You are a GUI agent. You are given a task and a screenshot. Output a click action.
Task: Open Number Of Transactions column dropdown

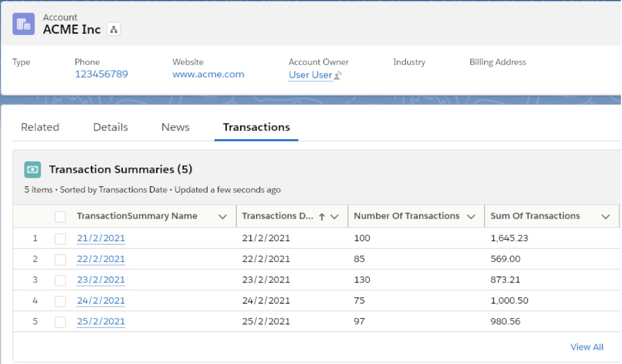click(x=471, y=217)
